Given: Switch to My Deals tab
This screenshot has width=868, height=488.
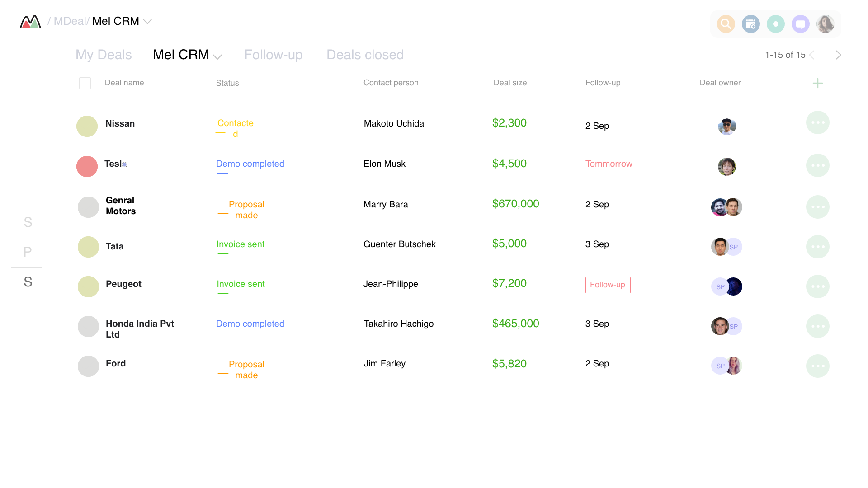Looking at the screenshot, I should (104, 55).
